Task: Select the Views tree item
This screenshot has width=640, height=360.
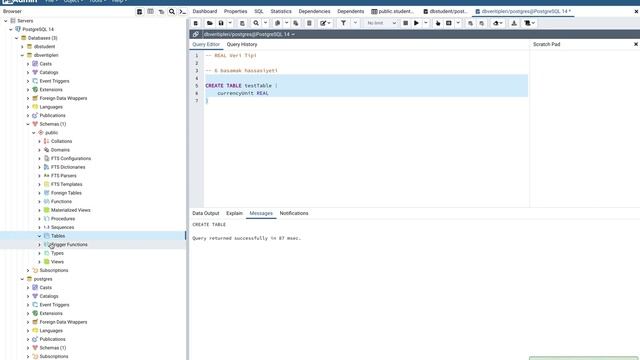Action: pyautogui.click(x=57, y=262)
